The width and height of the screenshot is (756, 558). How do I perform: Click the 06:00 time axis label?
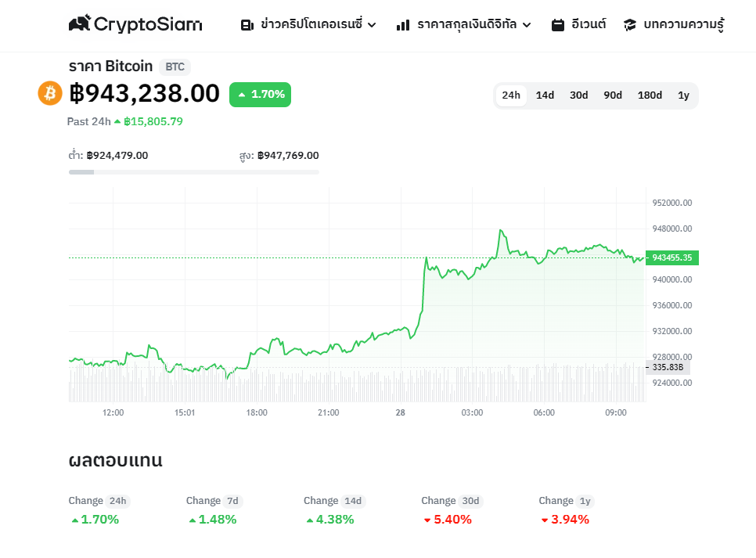(544, 413)
